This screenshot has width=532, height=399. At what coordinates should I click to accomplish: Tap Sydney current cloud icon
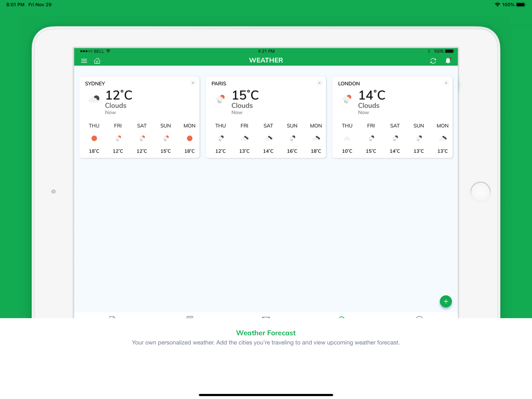(x=94, y=99)
